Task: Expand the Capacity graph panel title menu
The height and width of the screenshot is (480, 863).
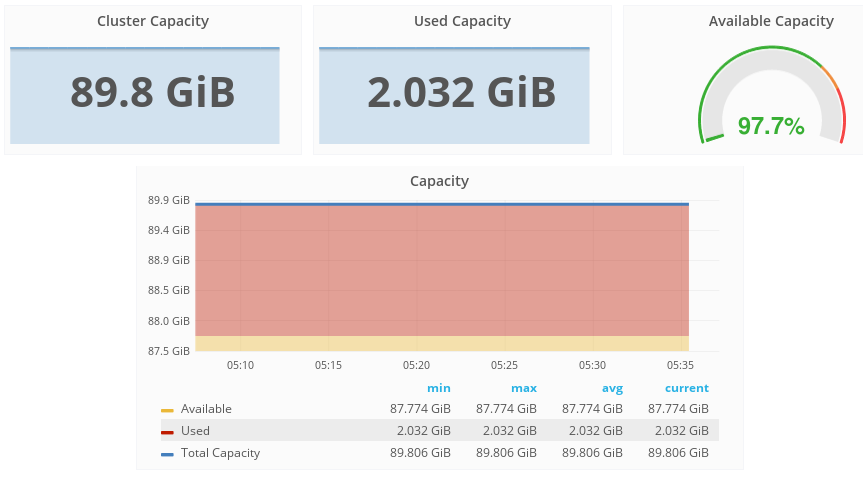Action: click(439, 181)
